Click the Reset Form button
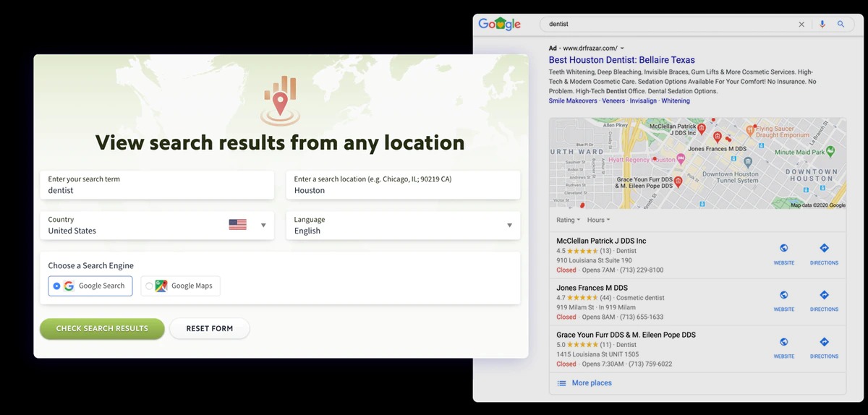Viewport: 868px width, 415px height. click(x=210, y=328)
